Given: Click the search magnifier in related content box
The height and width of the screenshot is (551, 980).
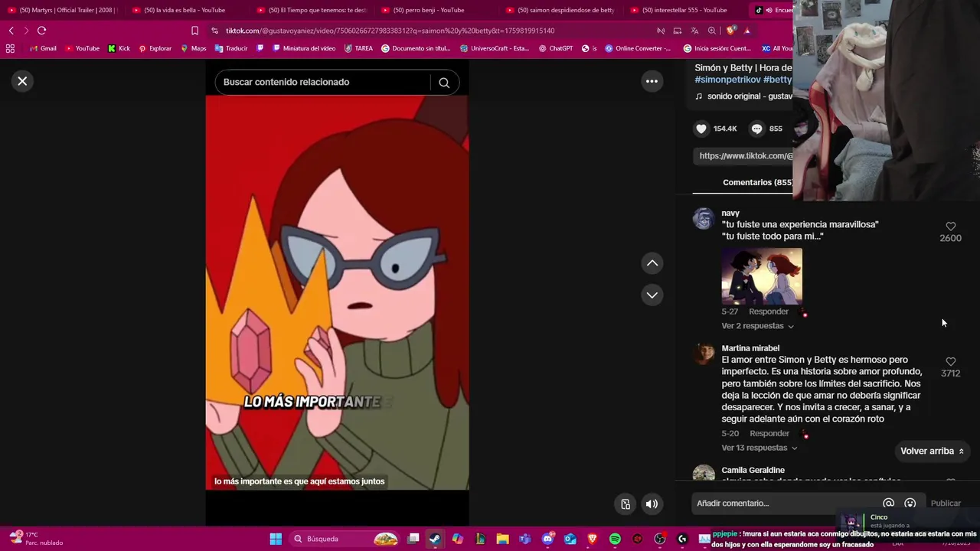Looking at the screenshot, I should point(444,83).
